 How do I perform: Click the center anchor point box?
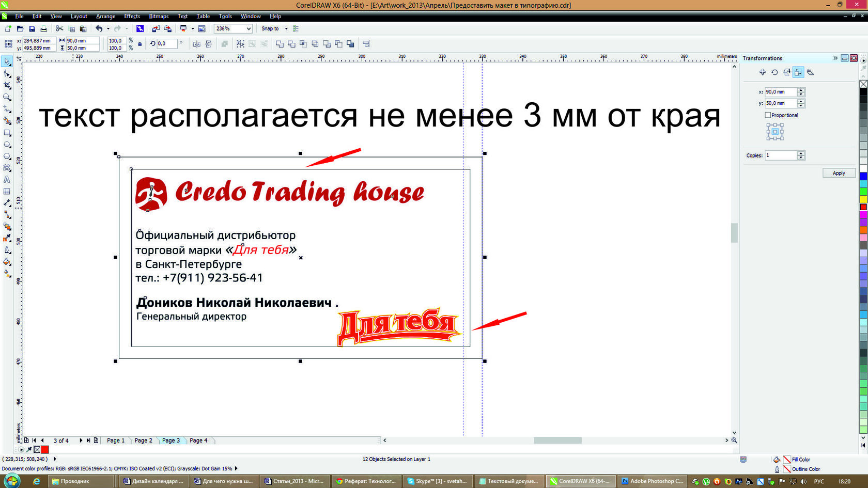pos(775,132)
